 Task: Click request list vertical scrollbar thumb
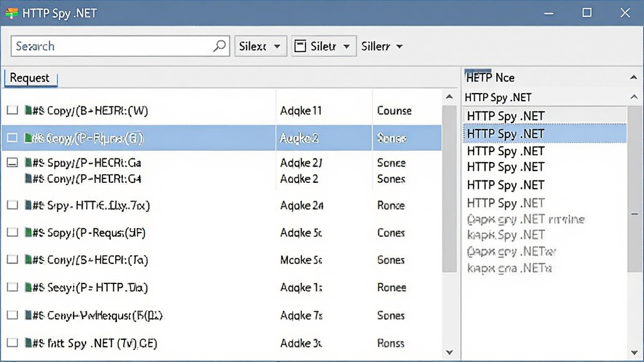(449, 189)
